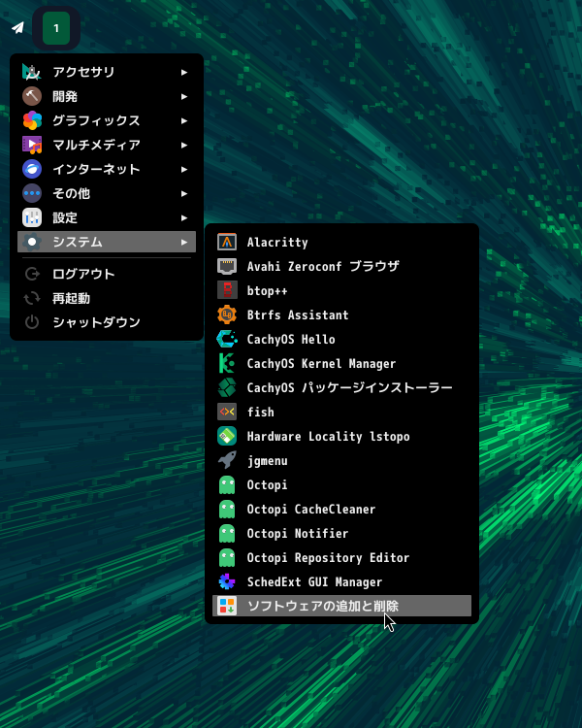Screen dimensions: 582x728
Task: Click the ソフトウェアの追加と削除 icon
Action: click(227, 606)
